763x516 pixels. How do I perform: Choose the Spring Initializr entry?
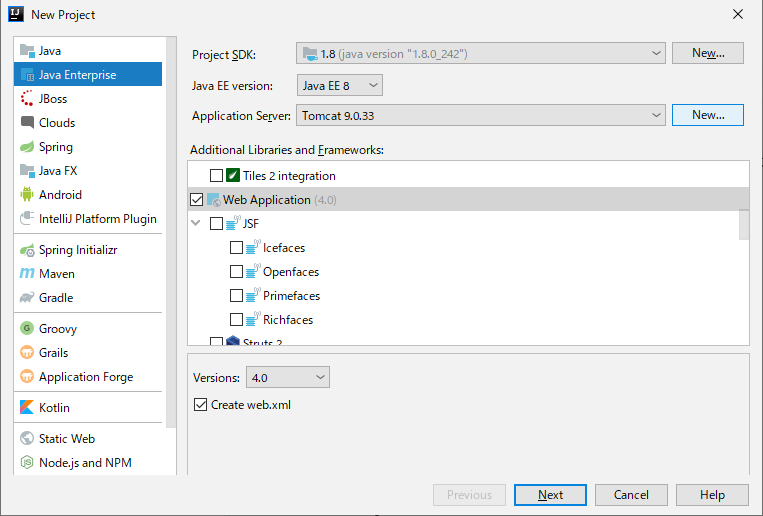(x=88, y=250)
